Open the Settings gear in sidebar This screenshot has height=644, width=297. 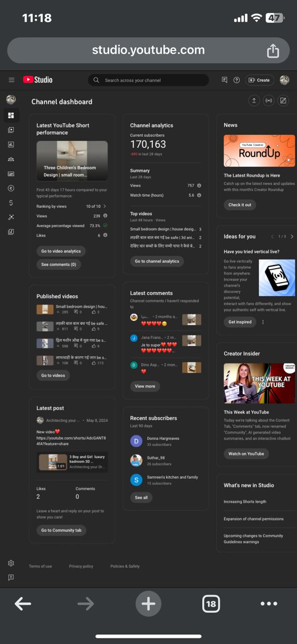(11, 563)
